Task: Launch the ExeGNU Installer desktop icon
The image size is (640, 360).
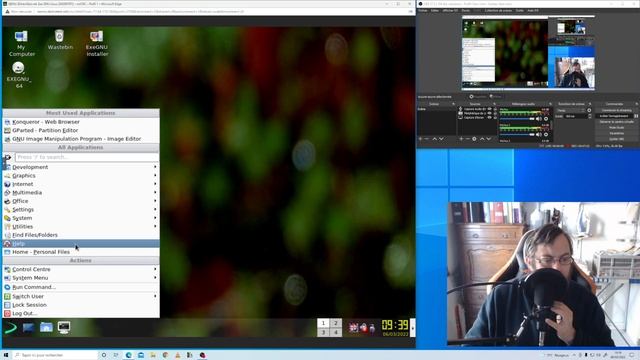Action: coord(97,43)
